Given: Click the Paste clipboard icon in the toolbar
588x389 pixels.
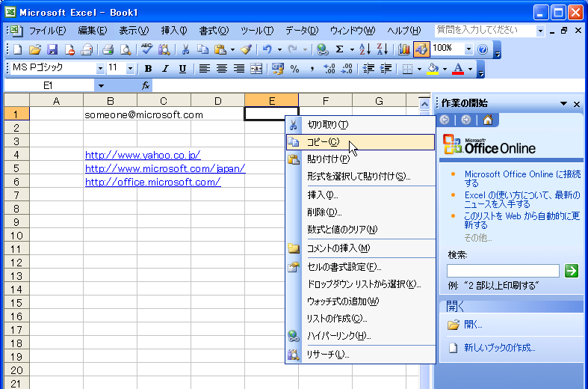Looking at the screenshot, I should [x=220, y=49].
